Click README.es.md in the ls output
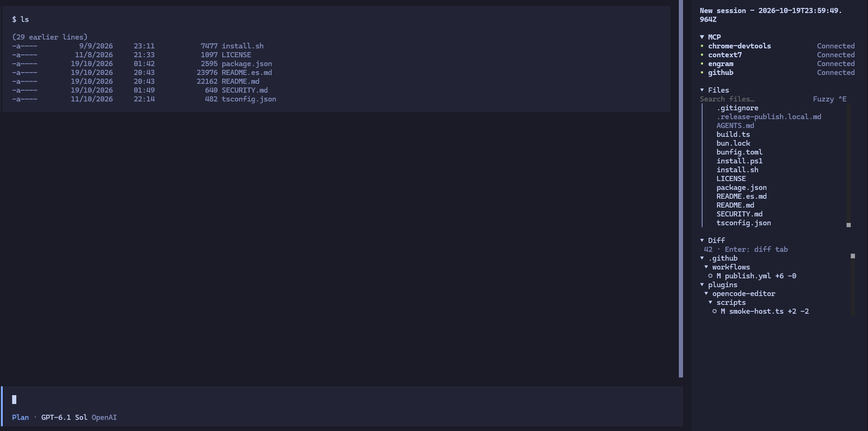Viewport: 868px width, 431px height. click(x=247, y=73)
